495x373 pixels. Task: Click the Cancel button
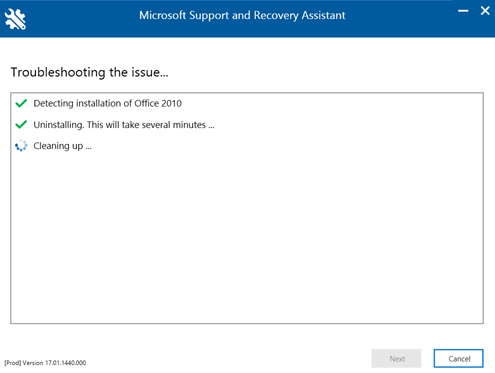(459, 359)
